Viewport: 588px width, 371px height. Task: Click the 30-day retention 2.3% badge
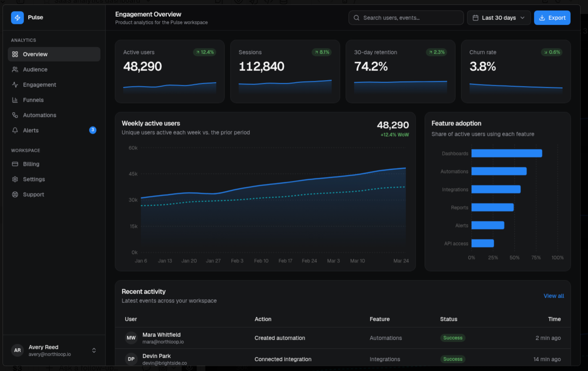436,52
